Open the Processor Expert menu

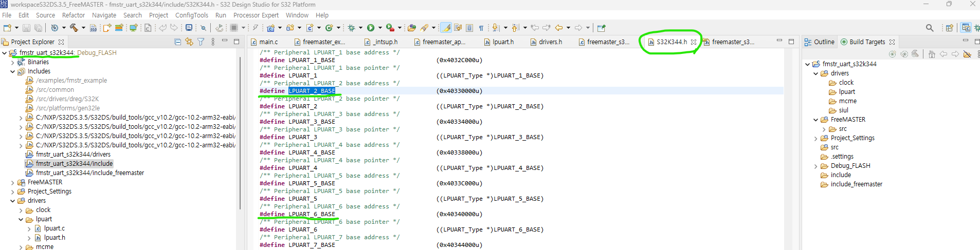[256, 15]
